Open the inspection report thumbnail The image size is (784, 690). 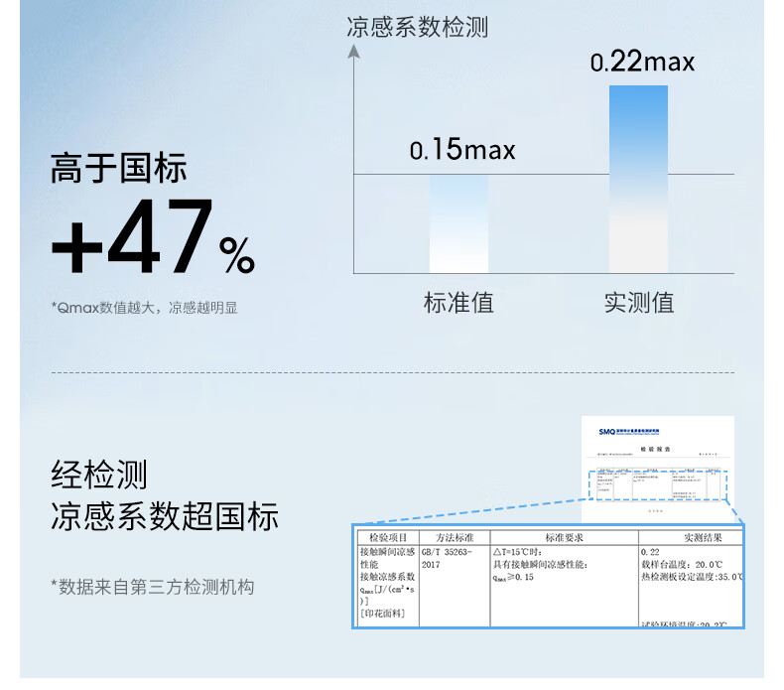click(x=658, y=470)
